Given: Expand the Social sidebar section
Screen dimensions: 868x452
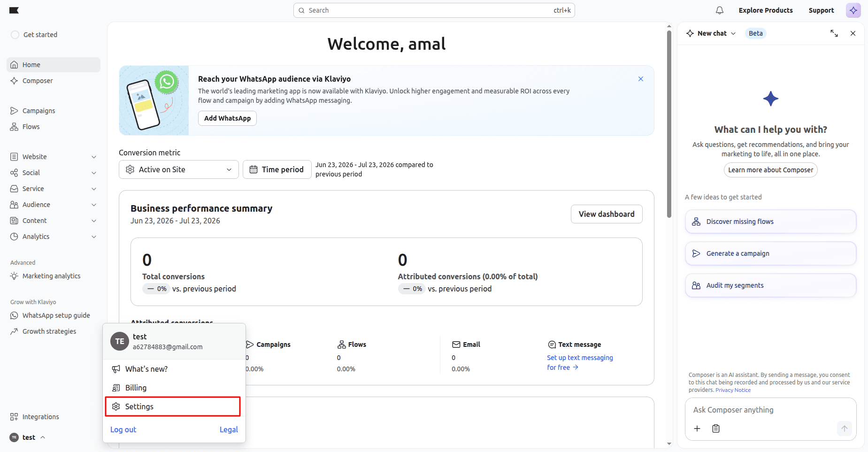Looking at the screenshot, I should [x=54, y=173].
